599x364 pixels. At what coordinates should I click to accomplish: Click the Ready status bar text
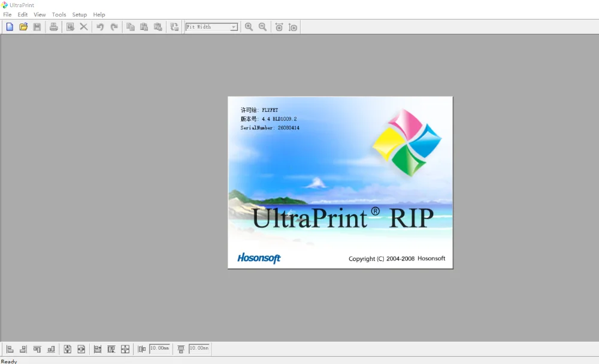(9, 362)
